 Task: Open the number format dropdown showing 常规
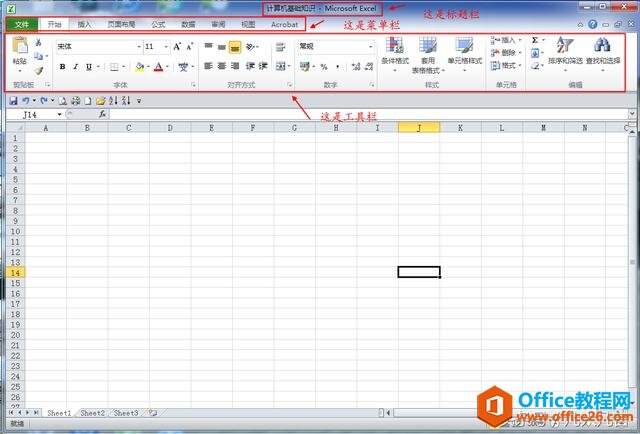(336, 47)
